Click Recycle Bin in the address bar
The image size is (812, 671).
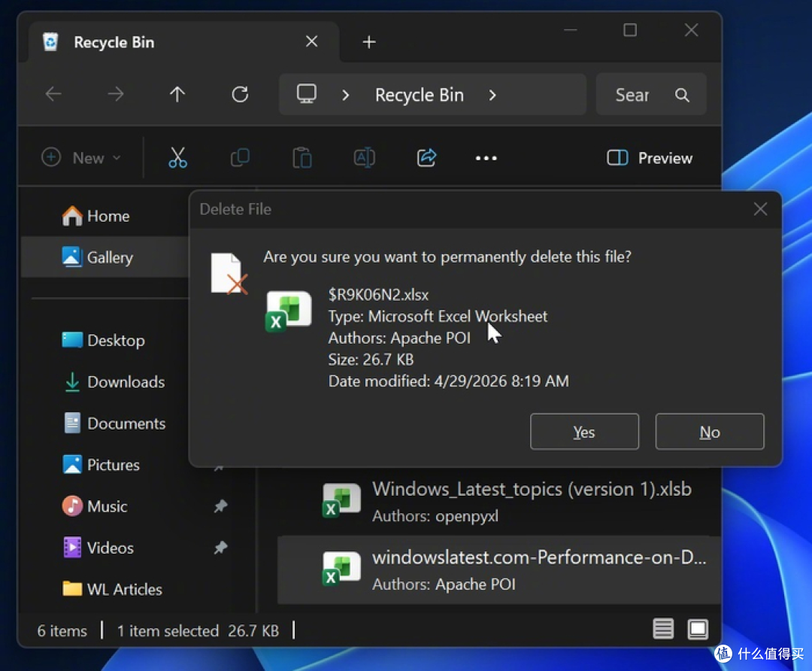coord(420,96)
